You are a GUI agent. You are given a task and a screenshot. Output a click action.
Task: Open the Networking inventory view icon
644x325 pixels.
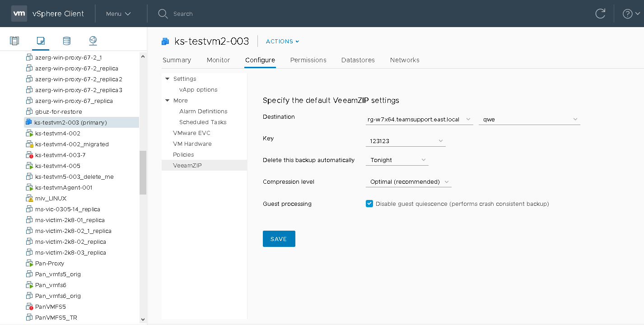pyautogui.click(x=93, y=41)
